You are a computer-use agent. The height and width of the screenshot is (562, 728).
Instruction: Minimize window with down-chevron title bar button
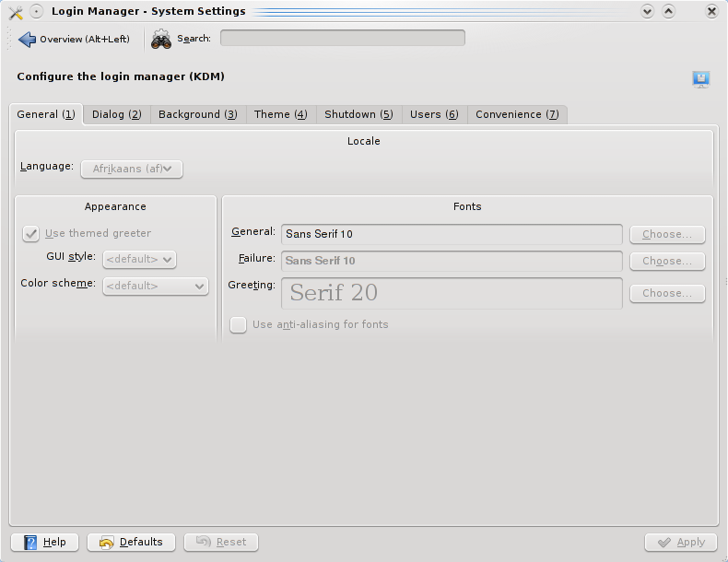click(647, 11)
